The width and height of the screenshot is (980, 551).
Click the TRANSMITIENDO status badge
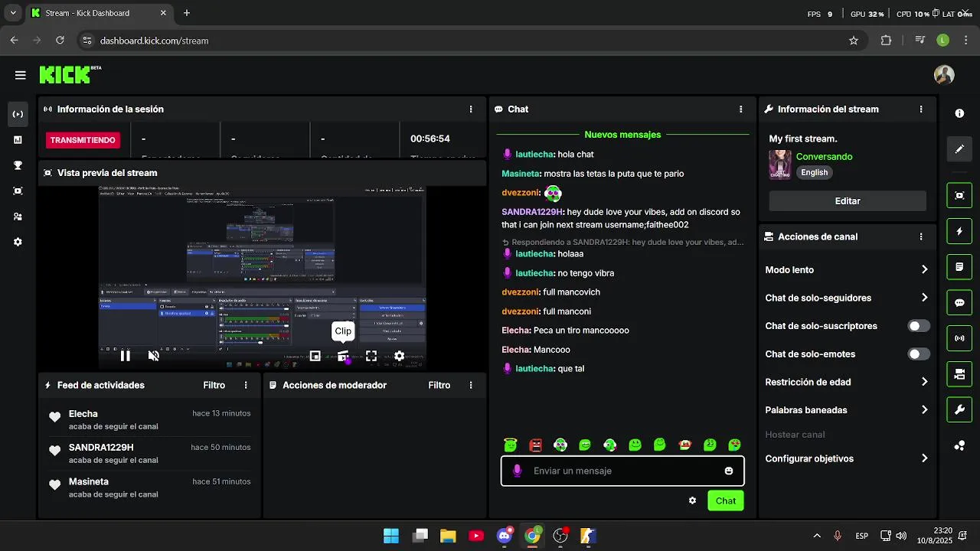83,140
